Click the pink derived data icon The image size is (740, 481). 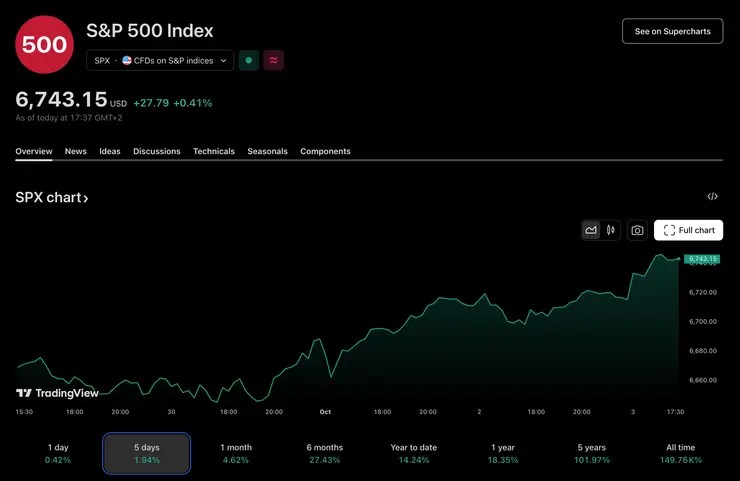(274, 61)
